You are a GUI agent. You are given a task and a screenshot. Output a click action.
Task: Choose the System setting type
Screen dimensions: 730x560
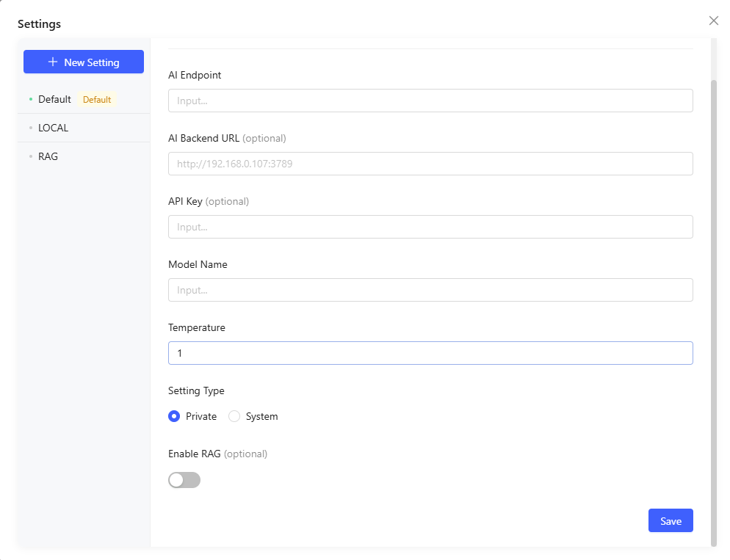click(x=235, y=416)
